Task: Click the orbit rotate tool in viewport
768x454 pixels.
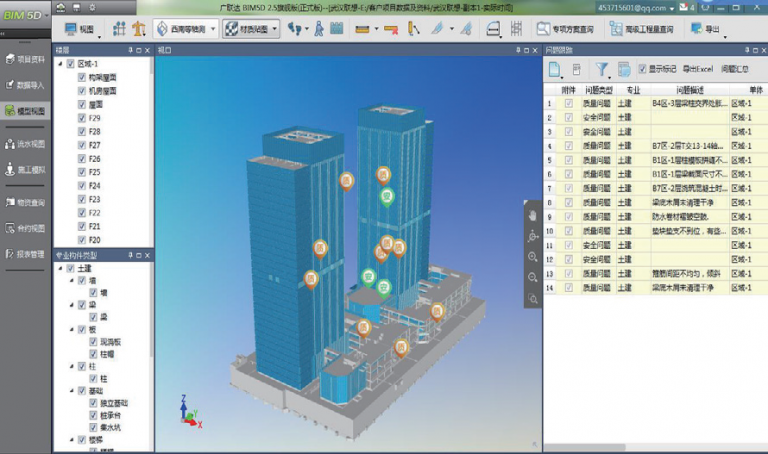Action: (533, 236)
